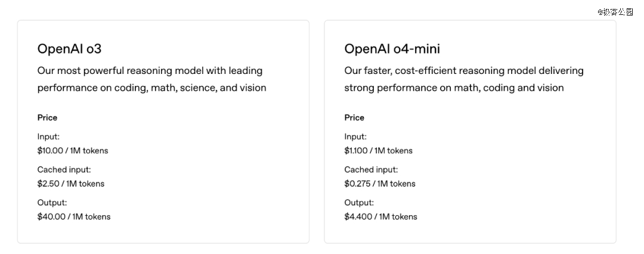Click the o3 Output label
The height and width of the screenshot is (254, 644).
52,203
